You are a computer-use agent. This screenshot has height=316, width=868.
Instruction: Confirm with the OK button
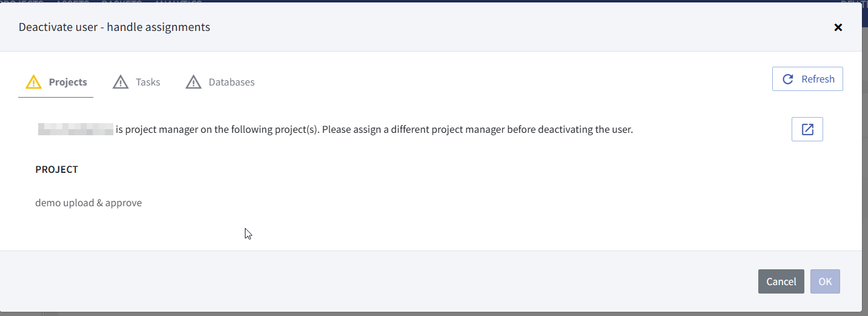point(825,281)
